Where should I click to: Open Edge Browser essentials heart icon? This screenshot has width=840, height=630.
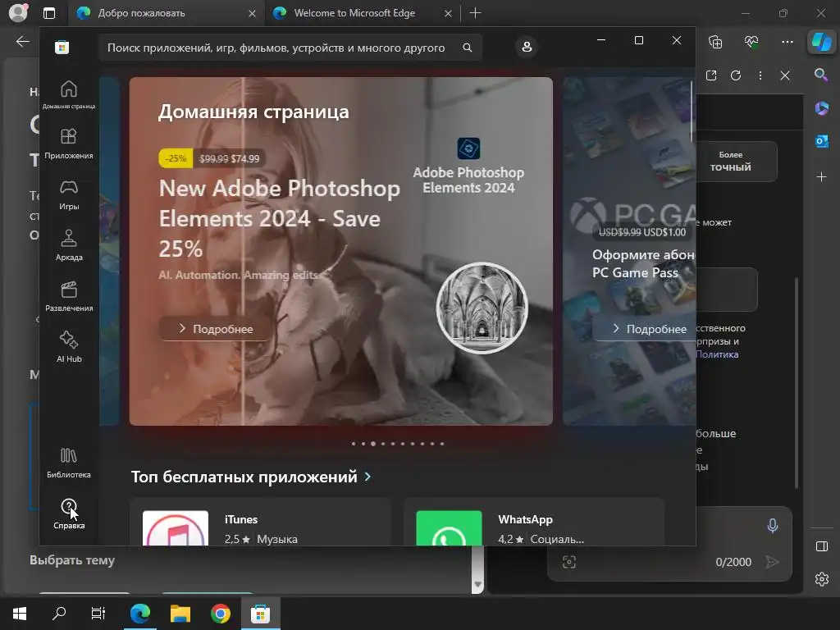(751, 42)
